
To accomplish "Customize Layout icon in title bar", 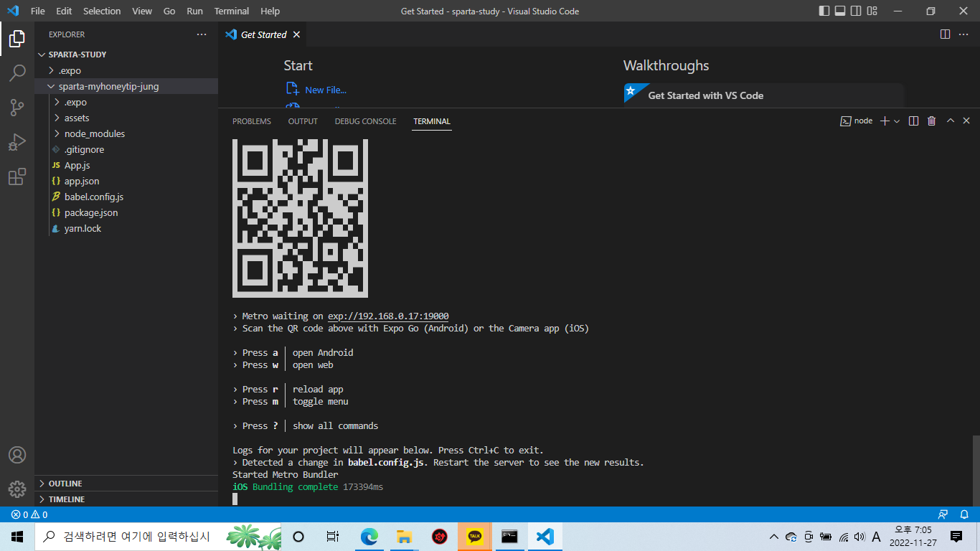I will [872, 11].
